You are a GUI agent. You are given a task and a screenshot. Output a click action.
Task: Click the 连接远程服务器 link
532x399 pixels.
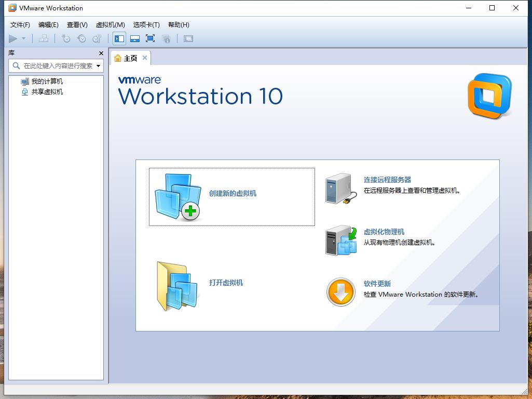click(x=387, y=180)
